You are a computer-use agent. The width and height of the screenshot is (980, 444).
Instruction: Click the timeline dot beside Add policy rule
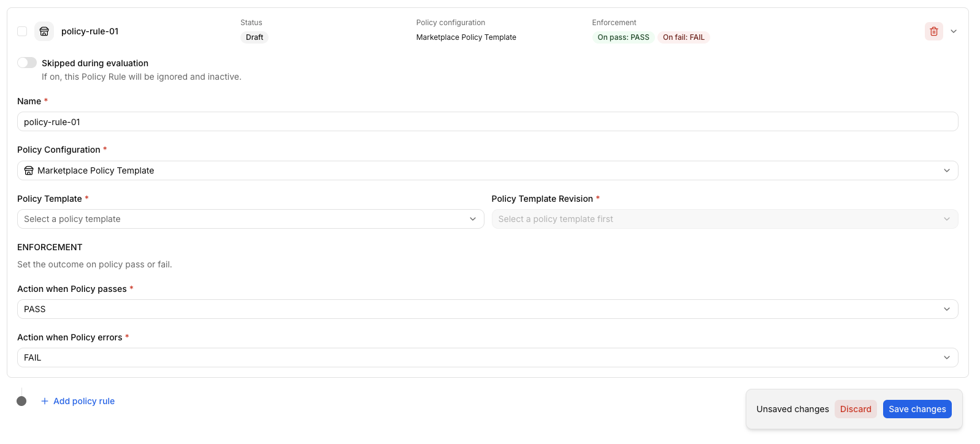tap(21, 401)
